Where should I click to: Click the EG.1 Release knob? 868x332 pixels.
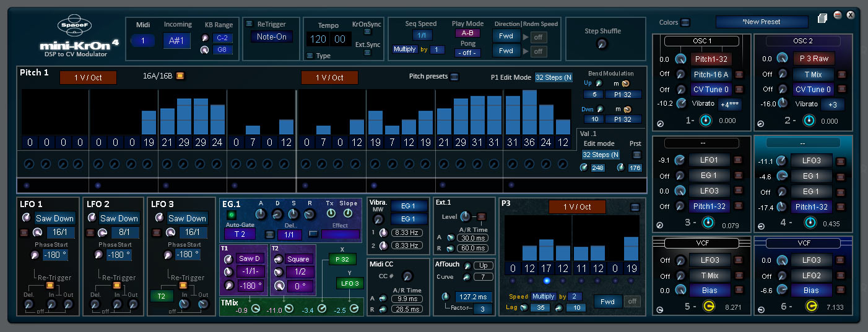pos(310,214)
